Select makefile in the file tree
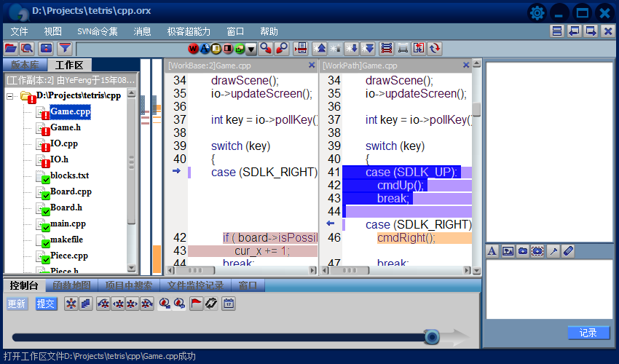Viewport: 619px width, 364px height. 67,240
